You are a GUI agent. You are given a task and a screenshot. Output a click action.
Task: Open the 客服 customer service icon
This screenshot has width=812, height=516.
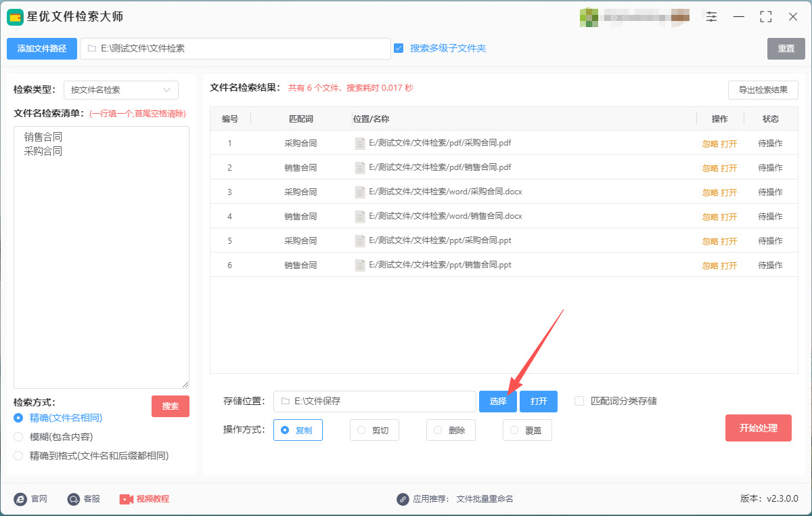73,499
